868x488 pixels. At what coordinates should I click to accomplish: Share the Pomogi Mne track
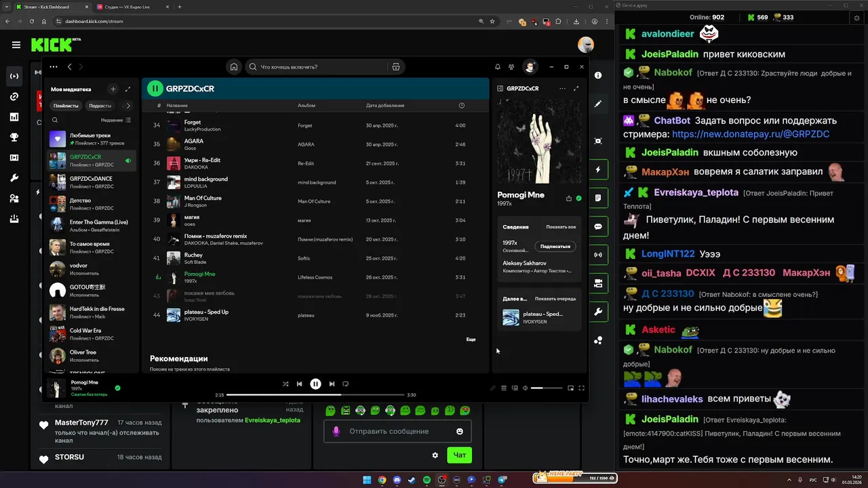tap(568, 199)
